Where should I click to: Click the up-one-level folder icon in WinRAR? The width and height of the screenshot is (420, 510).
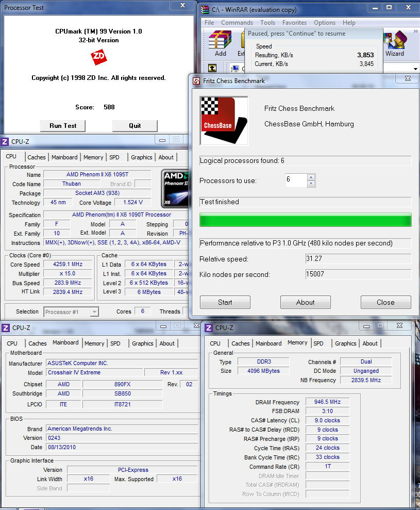click(213, 68)
